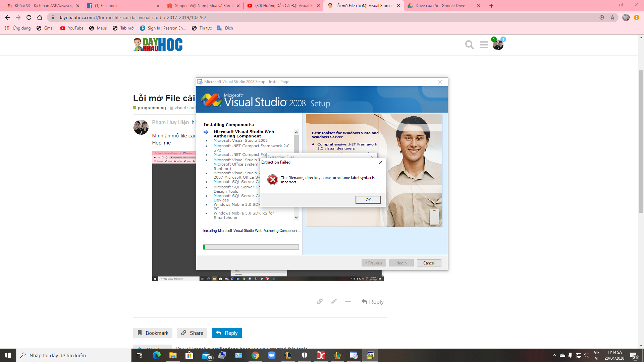
Task: Go to the Daynhauhoc home logo
Action: (158, 45)
